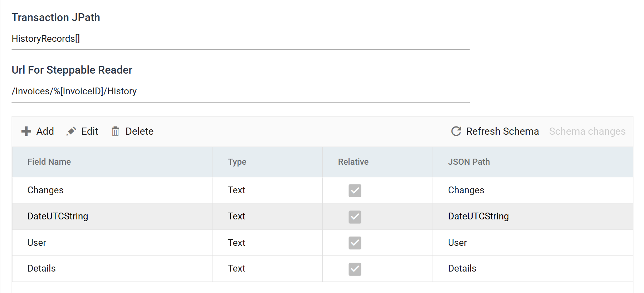Click the Type Text cell in DateUTCString row
Viewport: 644px width, 293px height.
point(267,216)
